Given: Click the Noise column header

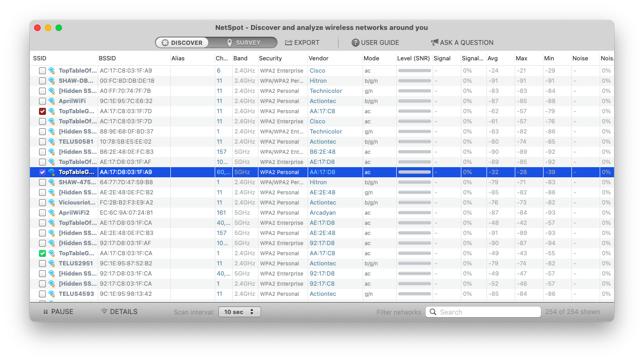Looking at the screenshot, I should [x=585, y=58].
